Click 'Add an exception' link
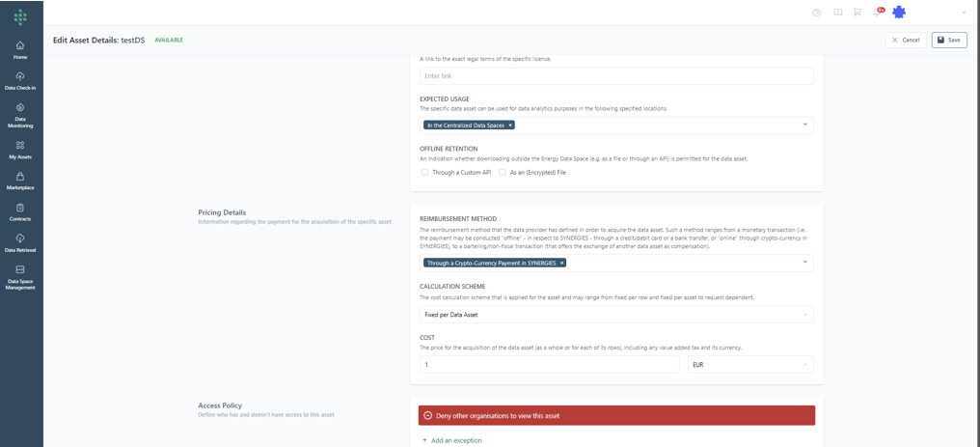 click(x=452, y=440)
